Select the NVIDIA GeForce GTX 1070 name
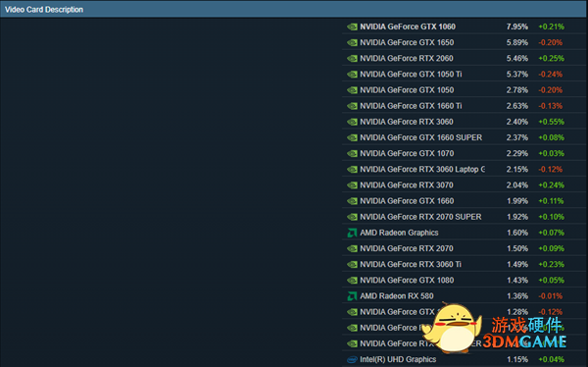 coord(407,153)
